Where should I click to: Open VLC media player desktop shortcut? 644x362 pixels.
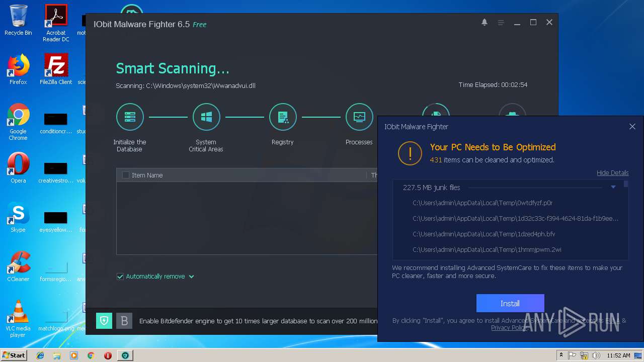18,319
